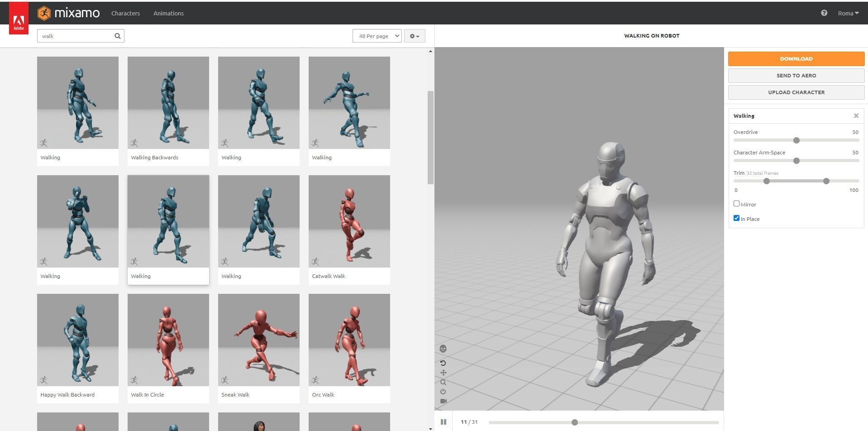Select the Orc Walk animation thumbnail
The image size is (868, 431).
[349, 340]
